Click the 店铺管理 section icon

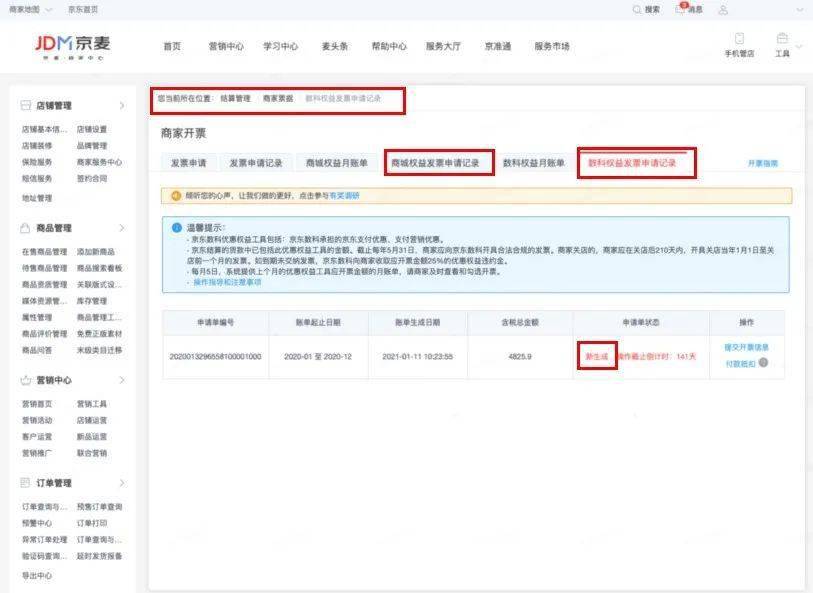pos(27,105)
